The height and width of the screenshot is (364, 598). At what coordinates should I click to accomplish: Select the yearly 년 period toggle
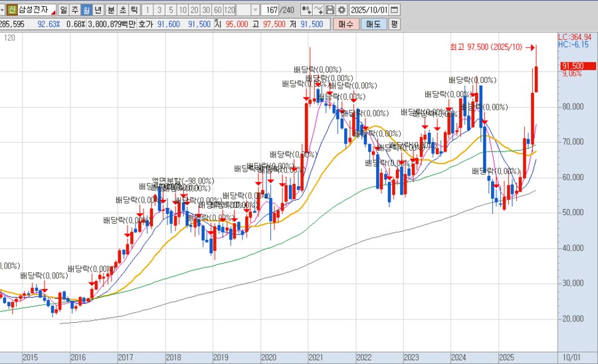pos(98,10)
